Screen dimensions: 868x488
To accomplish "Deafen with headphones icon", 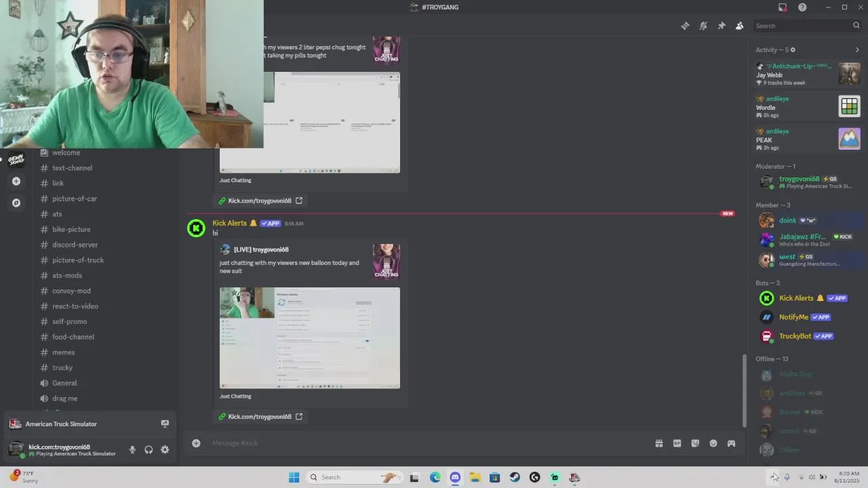I will [149, 449].
